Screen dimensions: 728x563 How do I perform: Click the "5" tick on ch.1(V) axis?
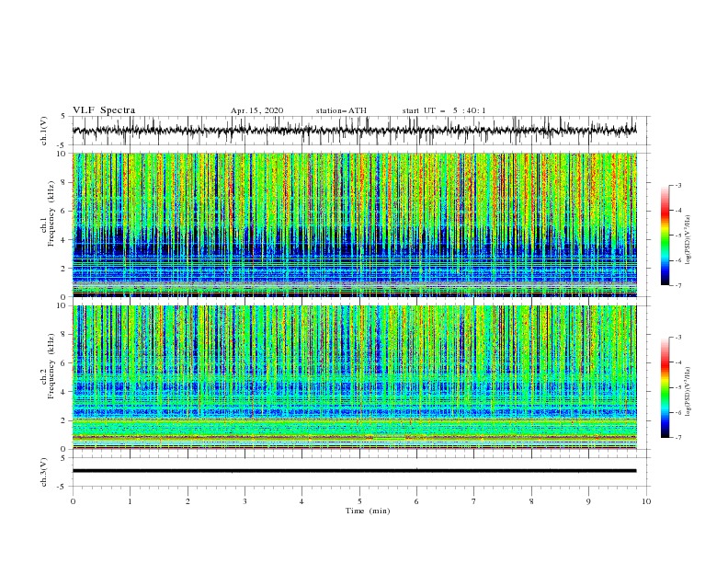[63, 116]
